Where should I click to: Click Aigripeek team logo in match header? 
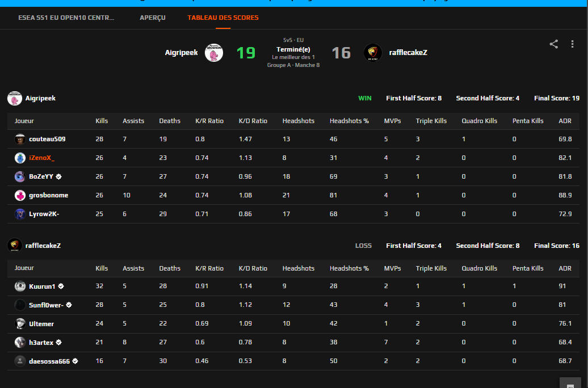pyautogui.click(x=214, y=53)
